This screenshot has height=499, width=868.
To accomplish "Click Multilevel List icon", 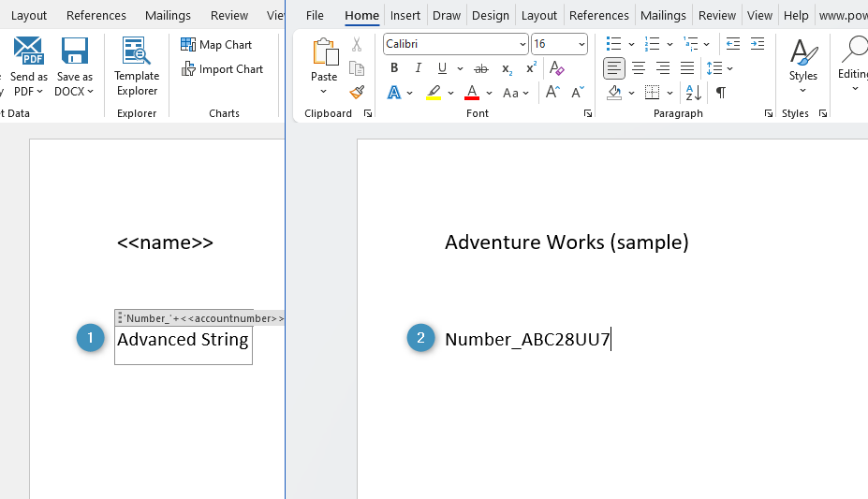I will coord(690,44).
